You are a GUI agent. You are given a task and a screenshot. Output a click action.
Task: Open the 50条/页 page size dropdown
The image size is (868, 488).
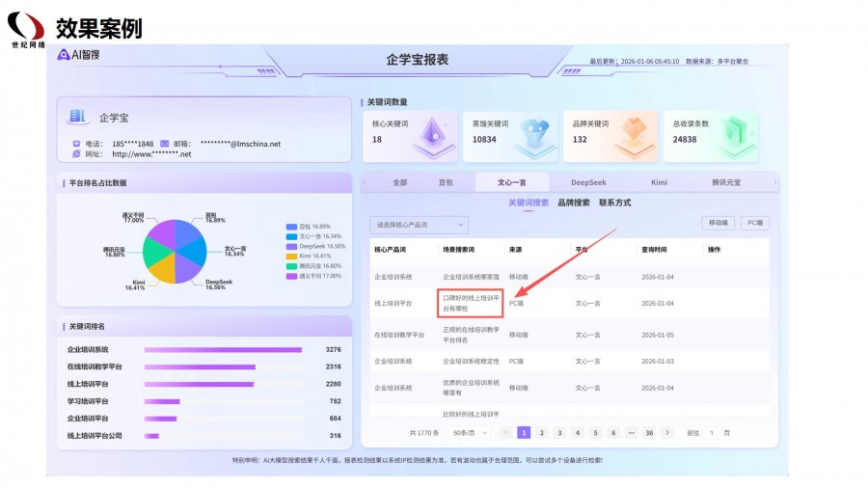coord(470,433)
